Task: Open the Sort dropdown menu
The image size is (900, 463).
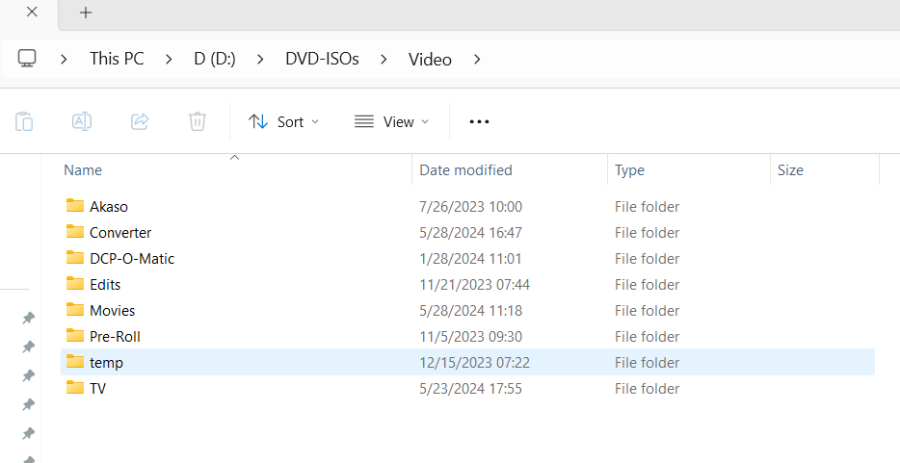Action: [284, 121]
